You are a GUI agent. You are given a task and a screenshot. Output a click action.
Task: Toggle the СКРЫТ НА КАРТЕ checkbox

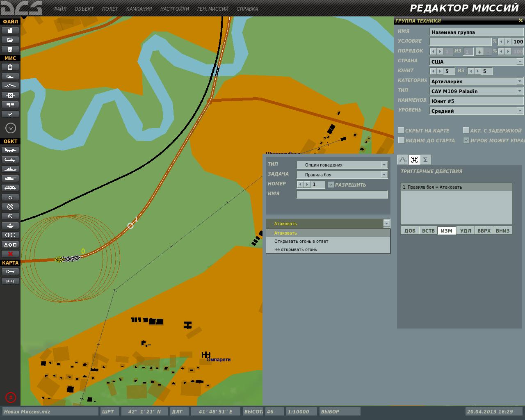click(x=401, y=130)
